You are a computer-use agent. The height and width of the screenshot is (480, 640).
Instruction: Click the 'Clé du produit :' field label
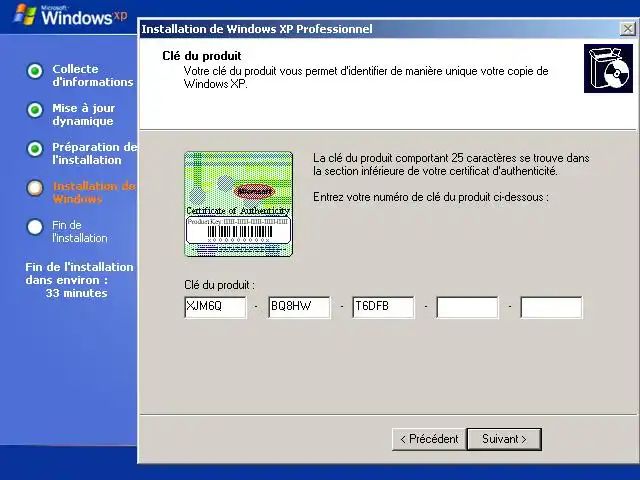pyautogui.click(x=219, y=285)
